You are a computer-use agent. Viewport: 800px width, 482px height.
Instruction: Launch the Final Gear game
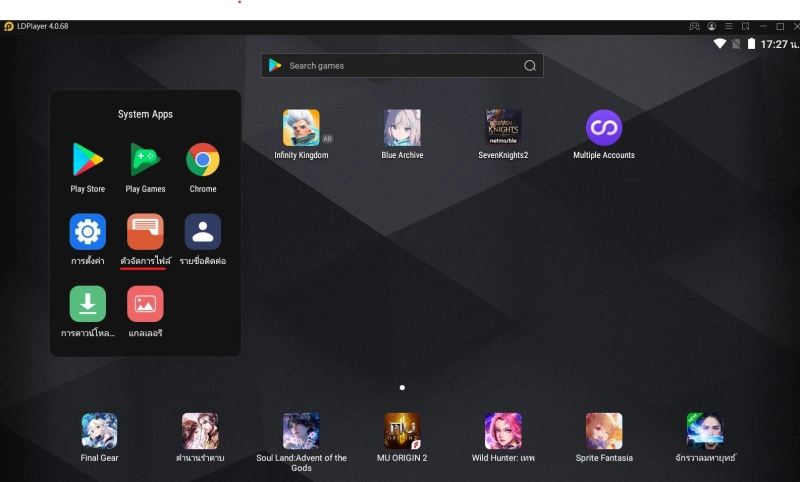click(99, 431)
